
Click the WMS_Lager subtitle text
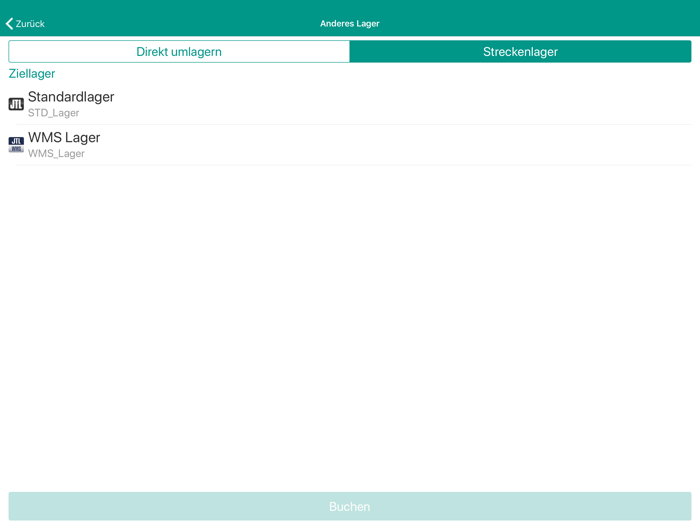click(56, 154)
